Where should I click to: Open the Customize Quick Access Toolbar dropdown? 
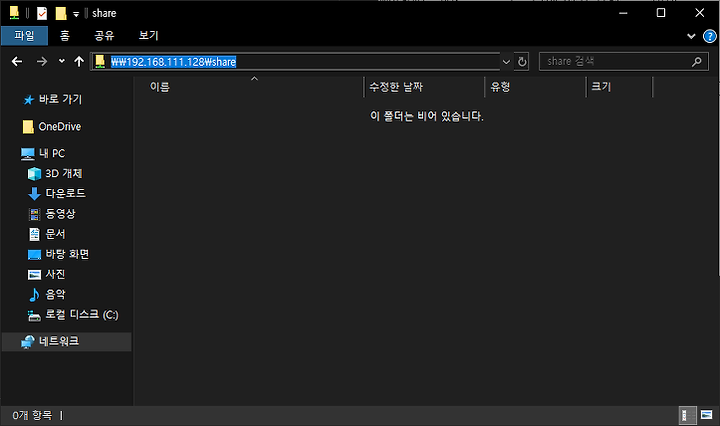coord(76,14)
